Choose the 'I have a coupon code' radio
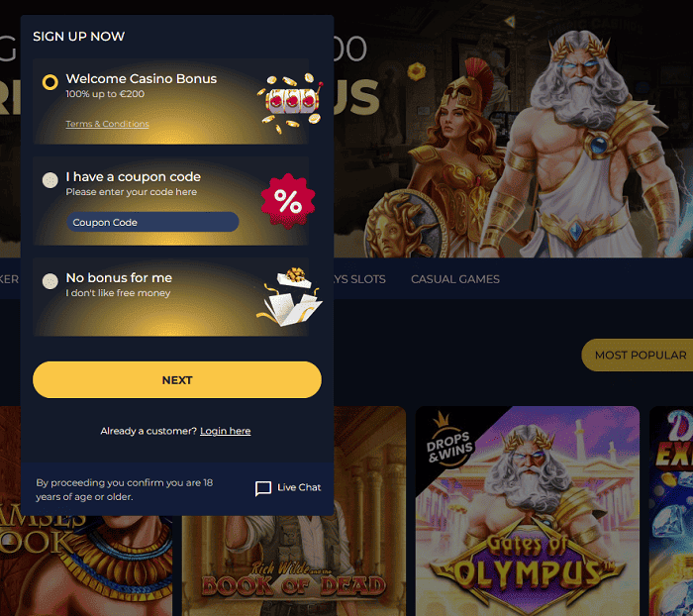 coord(49,180)
